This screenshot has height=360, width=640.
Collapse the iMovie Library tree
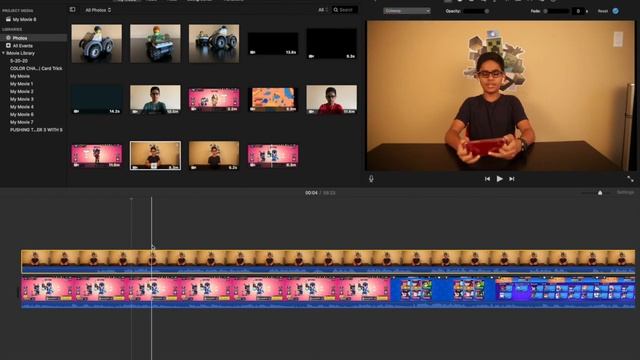(x=3, y=53)
